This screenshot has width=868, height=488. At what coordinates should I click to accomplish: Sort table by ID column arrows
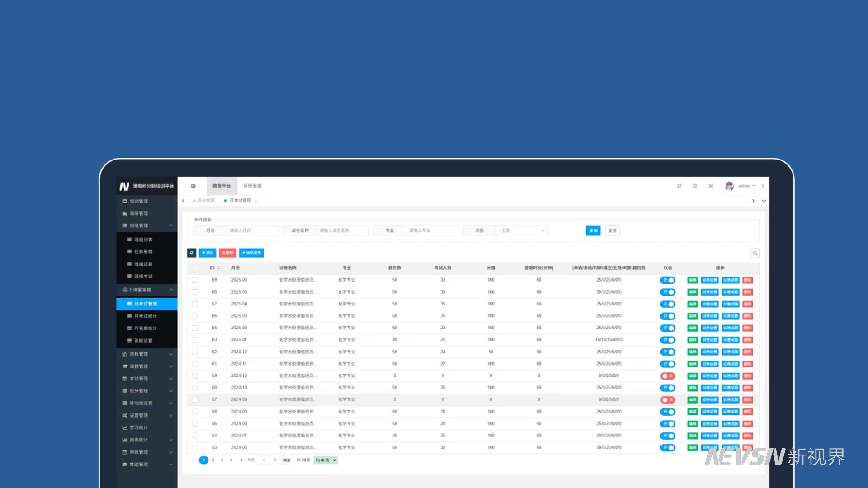tap(219, 268)
